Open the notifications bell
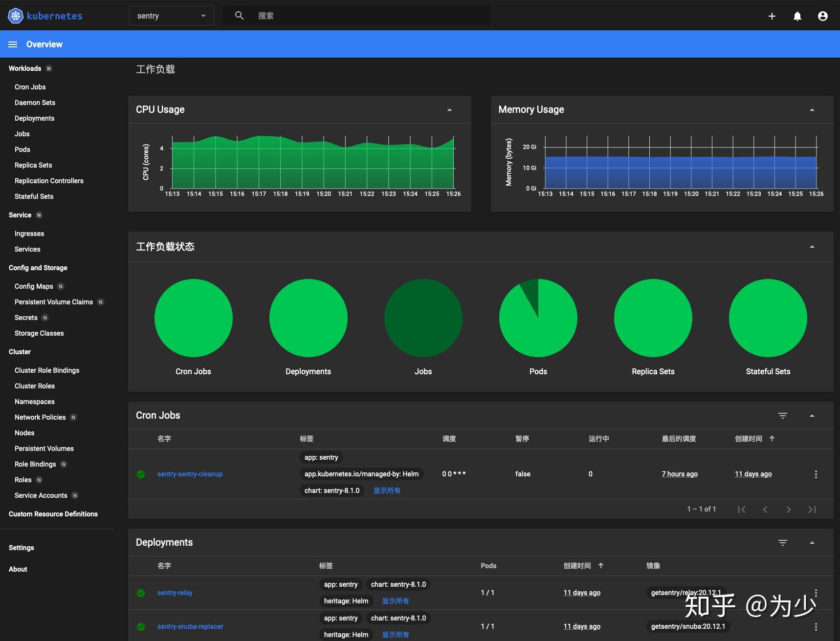The height and width of the screenshot is (641, 840). [x=797, y=16]
